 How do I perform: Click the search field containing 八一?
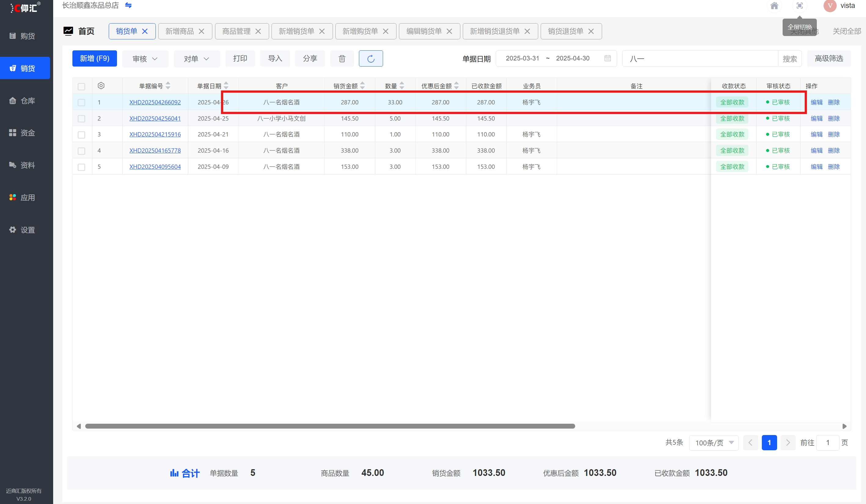click(700, 59)
